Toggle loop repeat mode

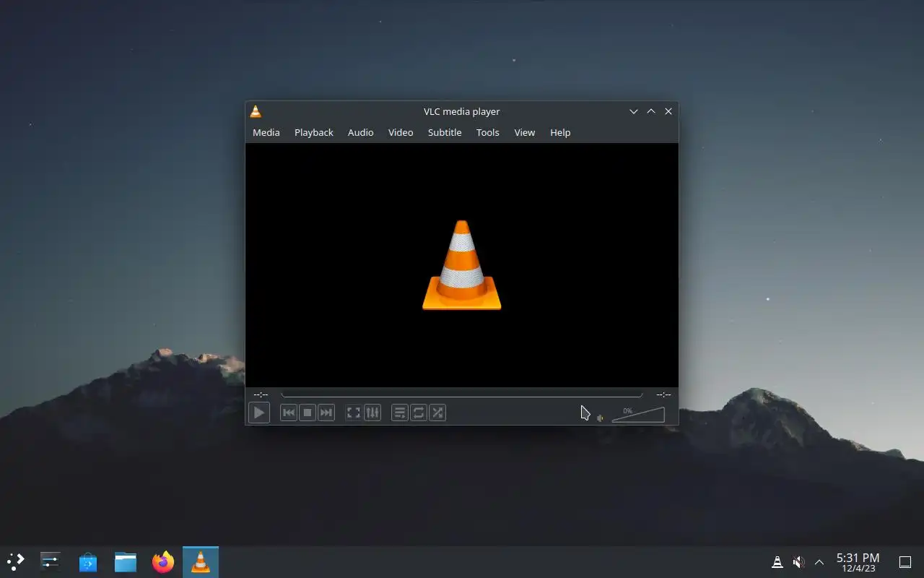pos(419,413)
